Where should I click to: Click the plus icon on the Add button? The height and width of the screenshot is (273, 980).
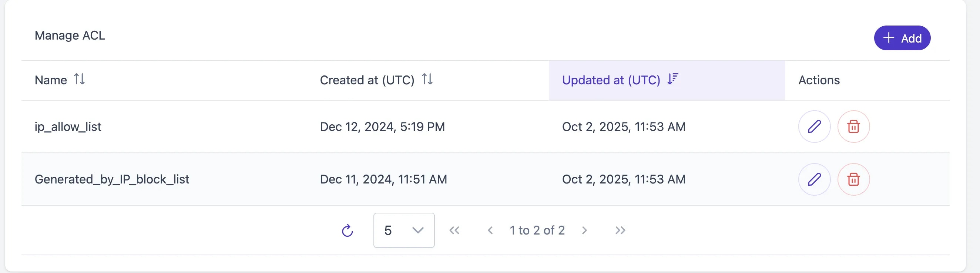(888, 38)
